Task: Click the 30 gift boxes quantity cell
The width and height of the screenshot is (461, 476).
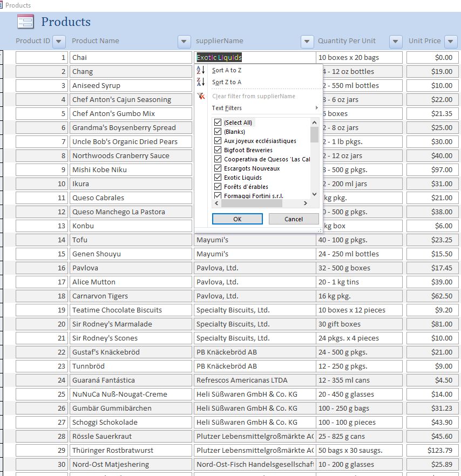Action: click(x=359, y=324)
